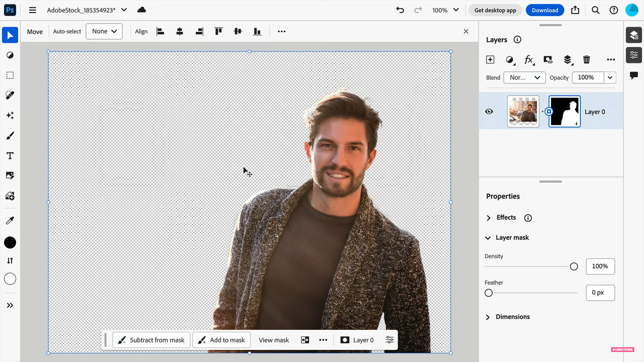Click the Share icon in top bar
Viewport: 644px width, 362px height.
point(575,10)
